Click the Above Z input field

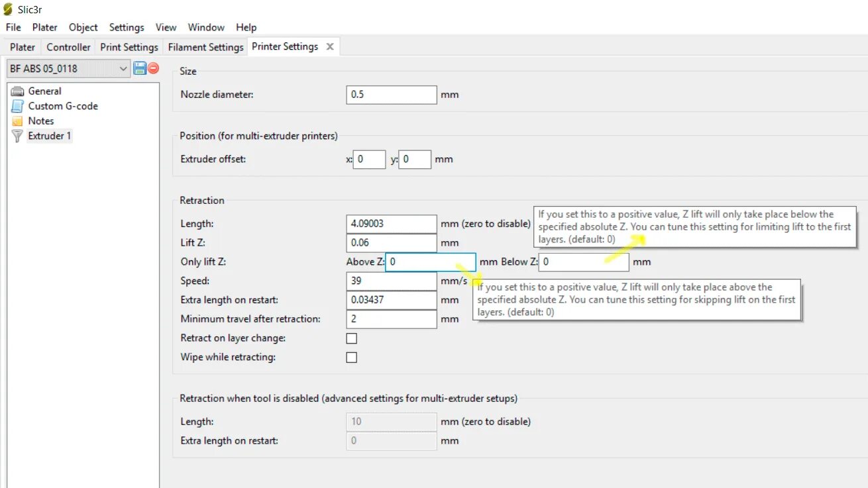pos(431,262)
